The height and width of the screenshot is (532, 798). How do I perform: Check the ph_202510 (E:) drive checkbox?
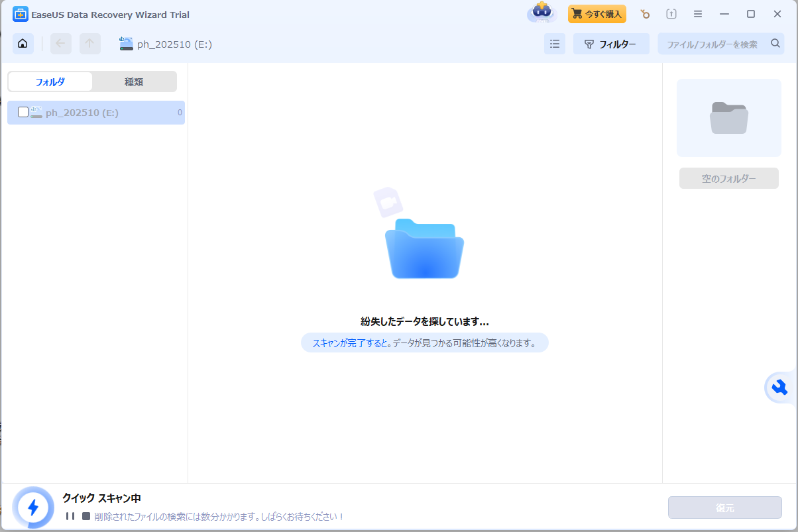(22, 112)
